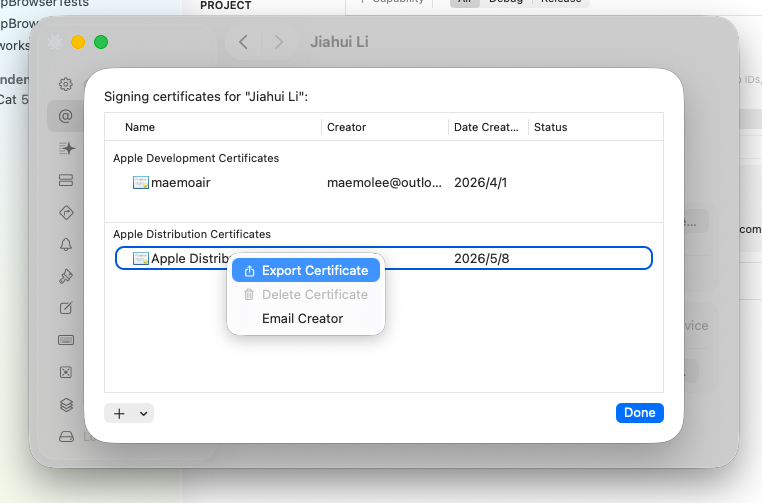This screenshot has height=503, width=762.
Task: Choose Email Creator from context menu
Action: pos(306,318)
